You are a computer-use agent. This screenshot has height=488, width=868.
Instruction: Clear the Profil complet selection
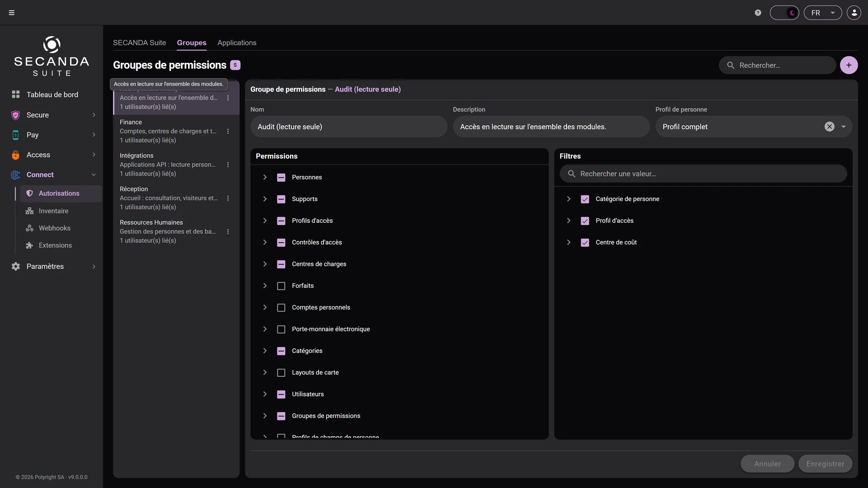tap(829, 127)
